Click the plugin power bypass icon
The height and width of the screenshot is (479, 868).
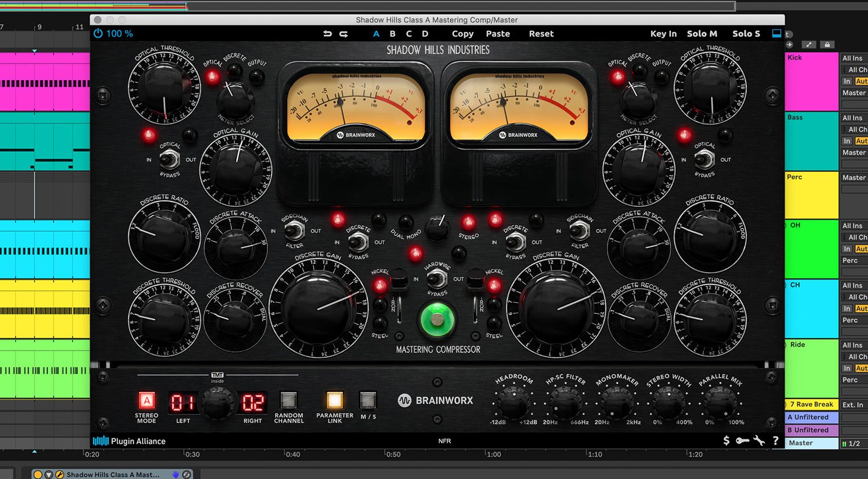98,33
